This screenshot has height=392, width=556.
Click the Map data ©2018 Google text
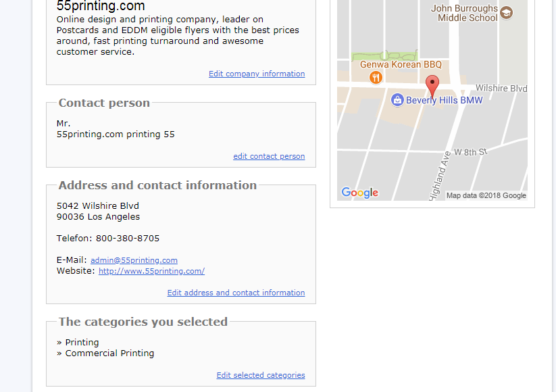pos(486,195)
